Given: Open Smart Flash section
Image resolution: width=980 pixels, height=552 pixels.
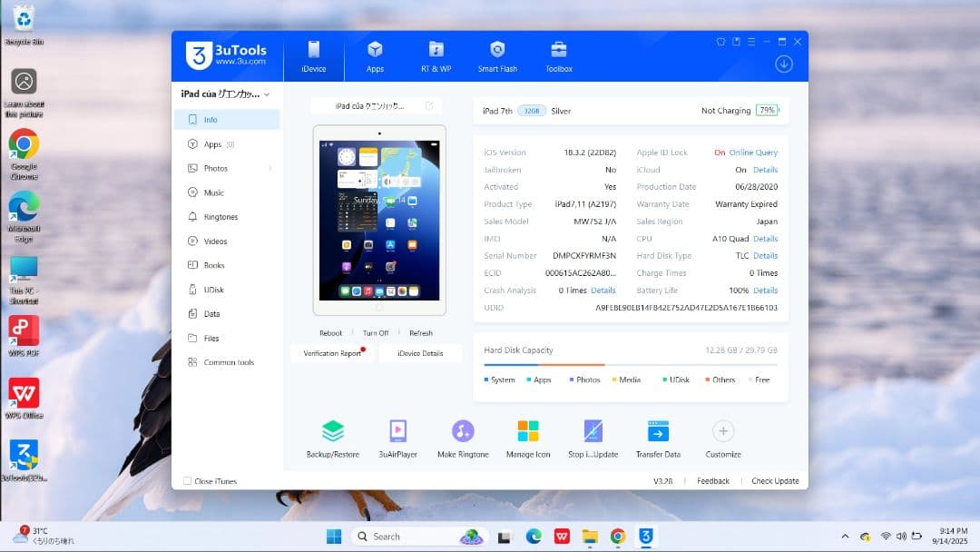Looking at the screenshot, I should pyautogui.click(x=497, y=56).
